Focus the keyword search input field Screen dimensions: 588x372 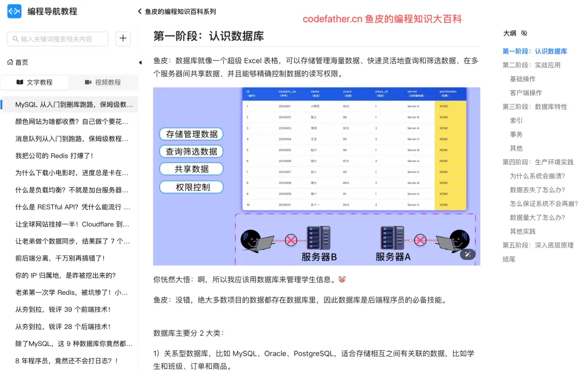tap(58, 39)
